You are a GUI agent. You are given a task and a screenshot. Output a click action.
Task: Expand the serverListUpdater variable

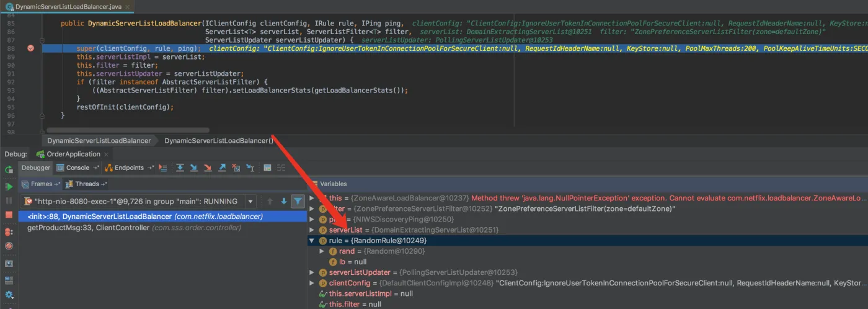312,272
